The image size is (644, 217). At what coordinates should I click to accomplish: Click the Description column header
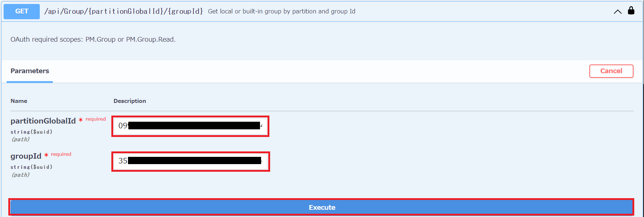tap(130, 101)
